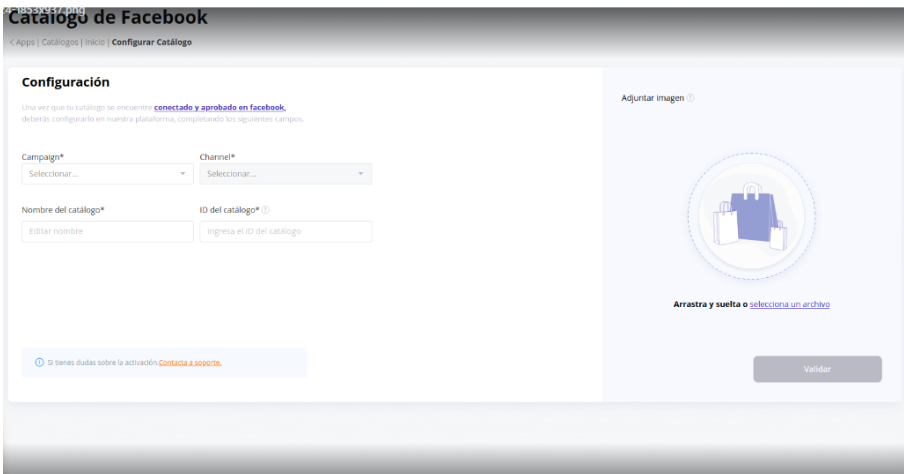The height and width of the screenshot is (474, 904).
Task: Click the shopping bags upload illustration
Action: pyautogui.click(x=750, y=219)
